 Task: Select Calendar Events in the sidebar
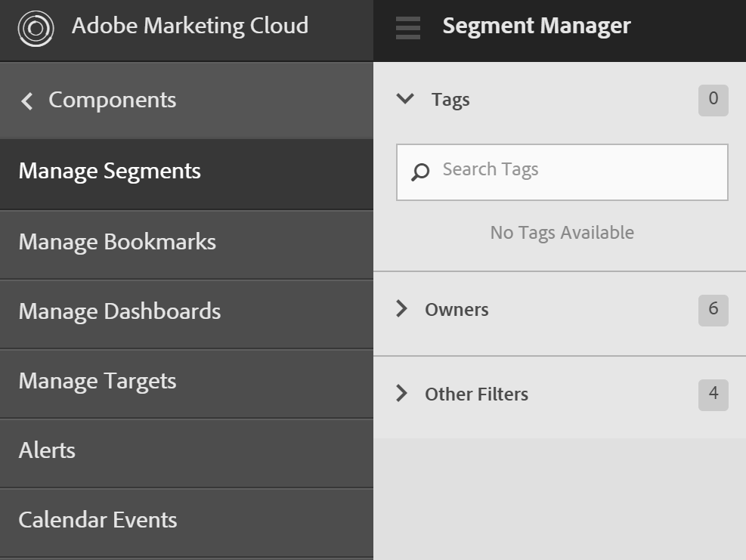pos(98,521)
